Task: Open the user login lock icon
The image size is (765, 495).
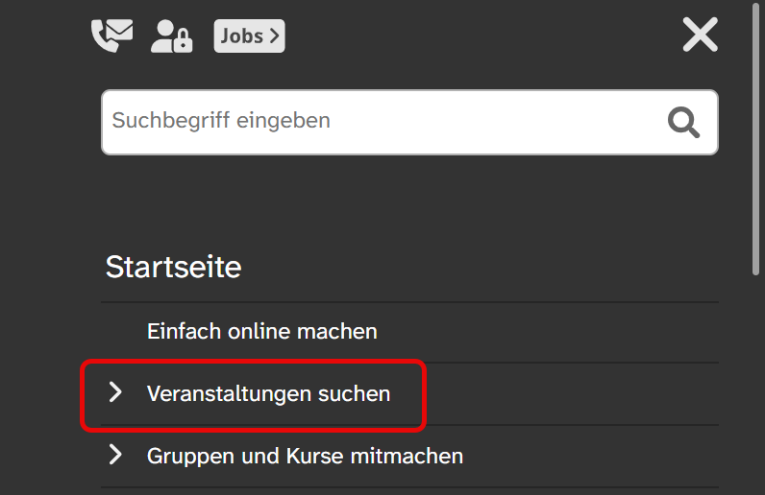Action: (172, 36)
